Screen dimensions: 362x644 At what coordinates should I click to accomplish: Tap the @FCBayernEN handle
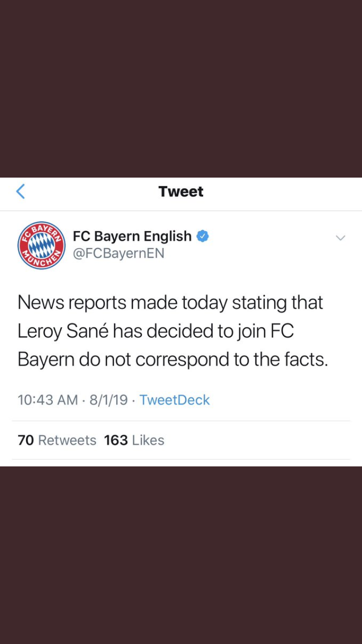(119, 253)
